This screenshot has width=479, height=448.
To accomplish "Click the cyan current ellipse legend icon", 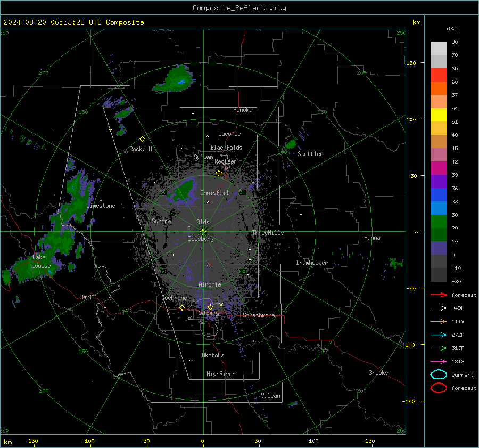I will [x=439, y=374].
